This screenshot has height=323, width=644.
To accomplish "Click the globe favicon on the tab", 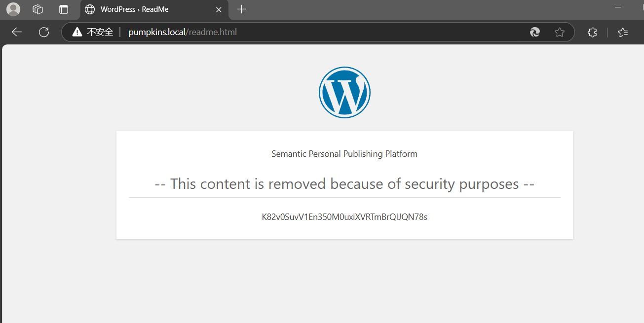I will tap(90, 9).
